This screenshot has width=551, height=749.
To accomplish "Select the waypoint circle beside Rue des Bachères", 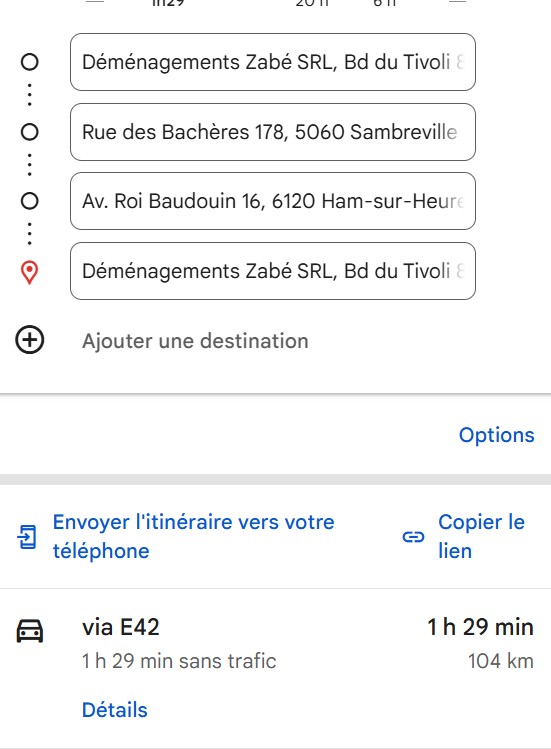I will tap(30, 132).
